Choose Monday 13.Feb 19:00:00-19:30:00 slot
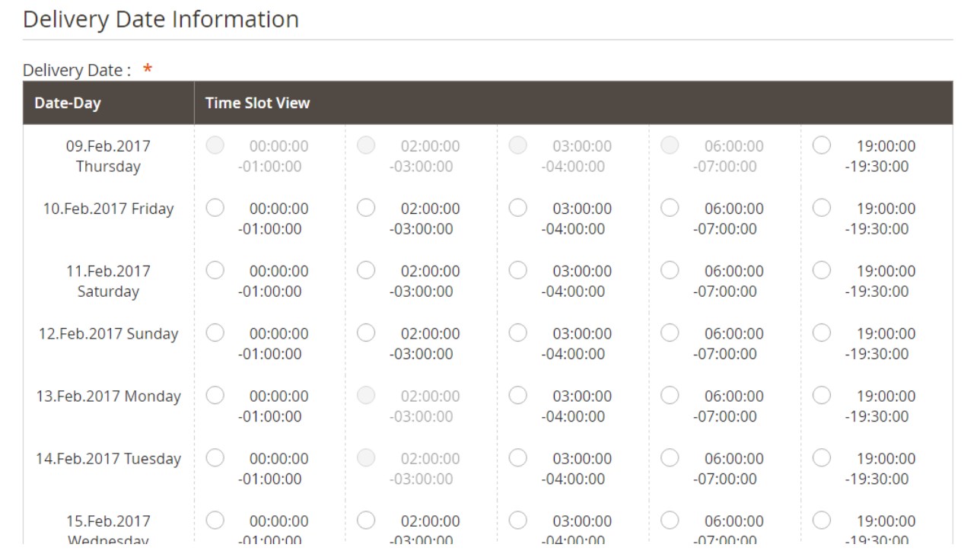 pos(822,395)
